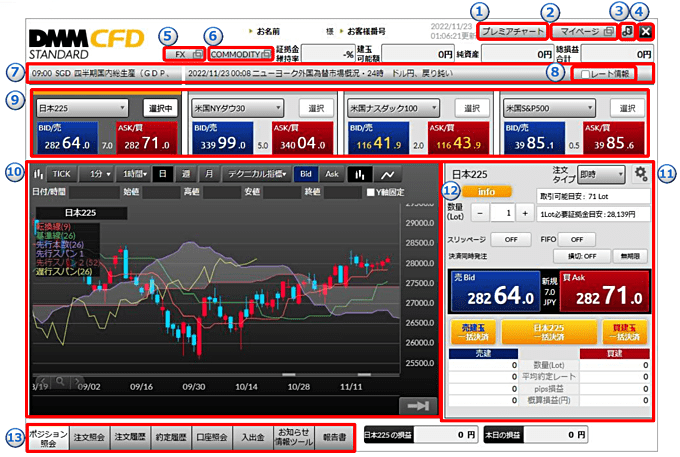Switch chart to candlestick bar display

[360, 174]
